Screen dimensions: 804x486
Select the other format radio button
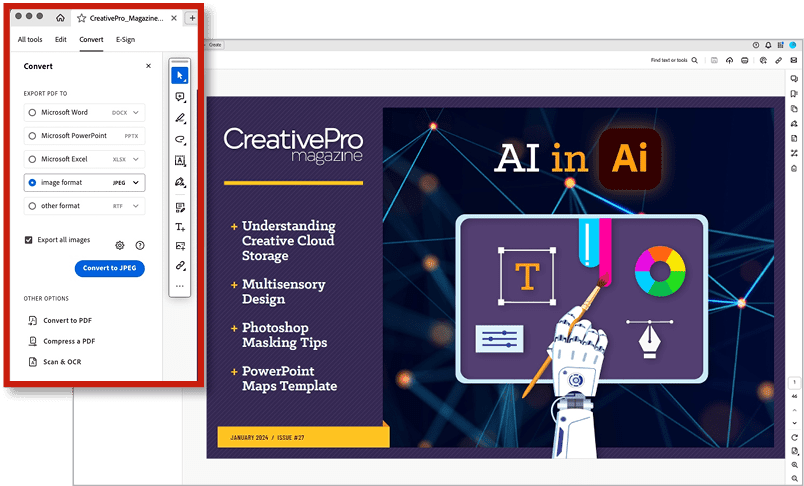[x=32, y=206]
